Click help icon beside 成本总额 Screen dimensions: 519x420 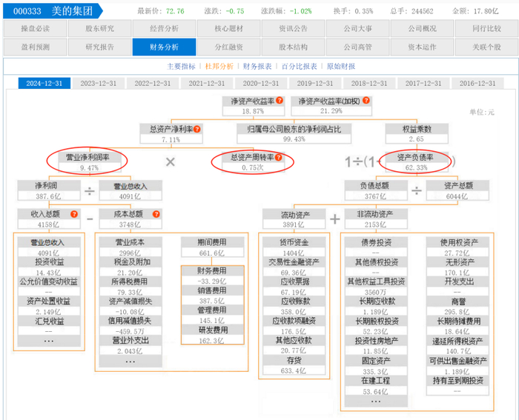tap(156, 214)
